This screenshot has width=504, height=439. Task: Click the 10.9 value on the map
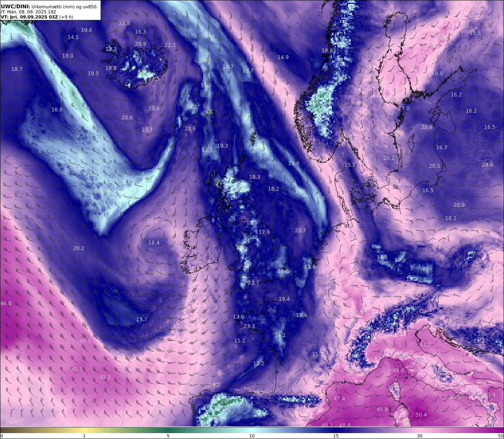(x=400, y=260)
